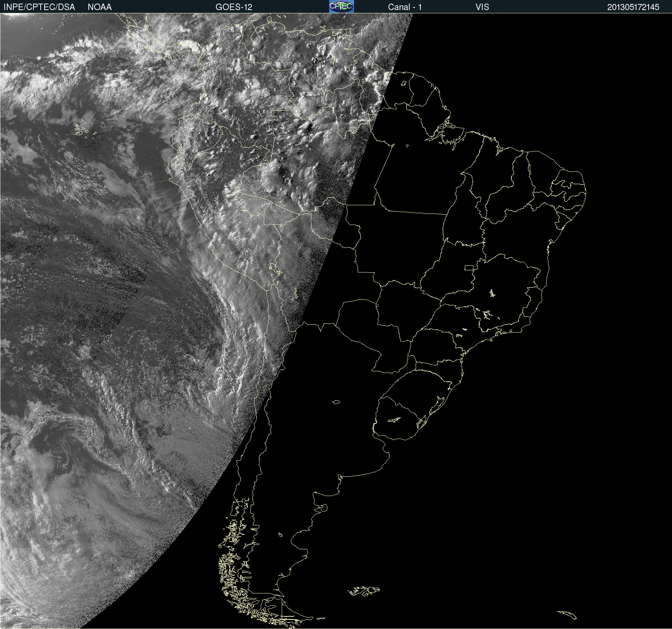The image size is (672, 629).
Task: Click the Canal - 1 label
Action: pyautogui.click(x=405, y=7)
